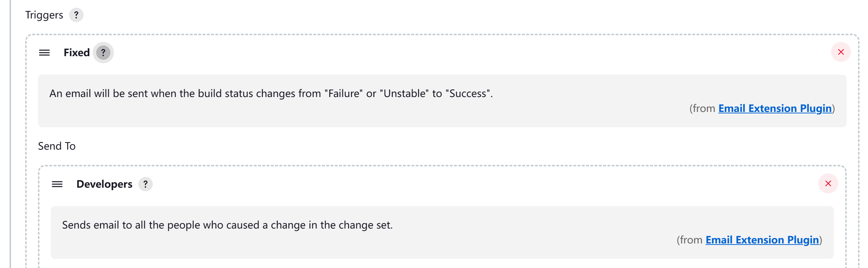Toggle help for the Developers recipient

click(145, 184)
